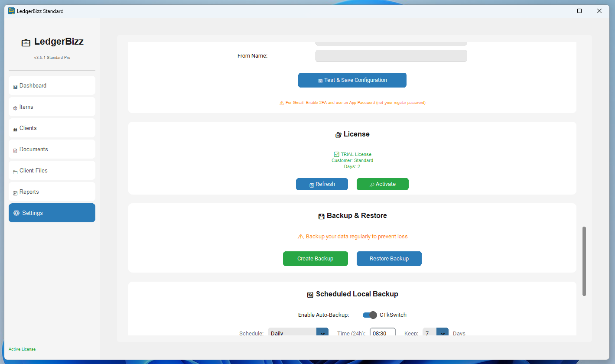Activate the license

click(x=383, y=184)
